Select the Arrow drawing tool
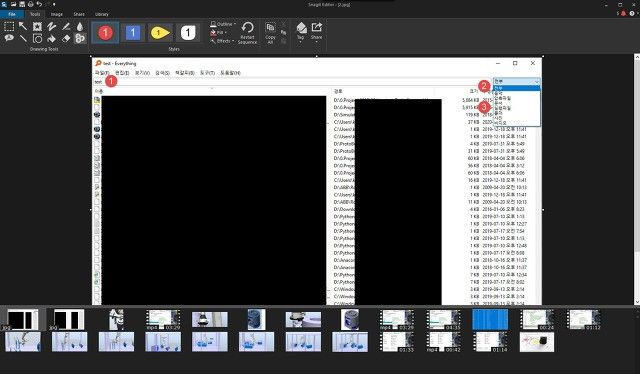The width and height of the screenshot is (640, 374). (23, 27)
